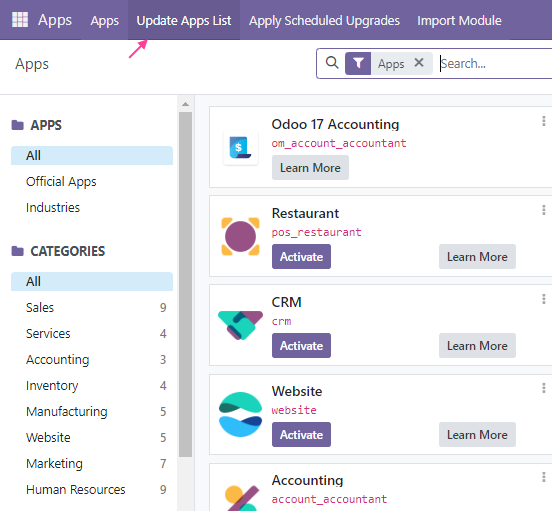The image size is (552, 511).
Task: Click Learn More for CRM
Action: [477, 346]
